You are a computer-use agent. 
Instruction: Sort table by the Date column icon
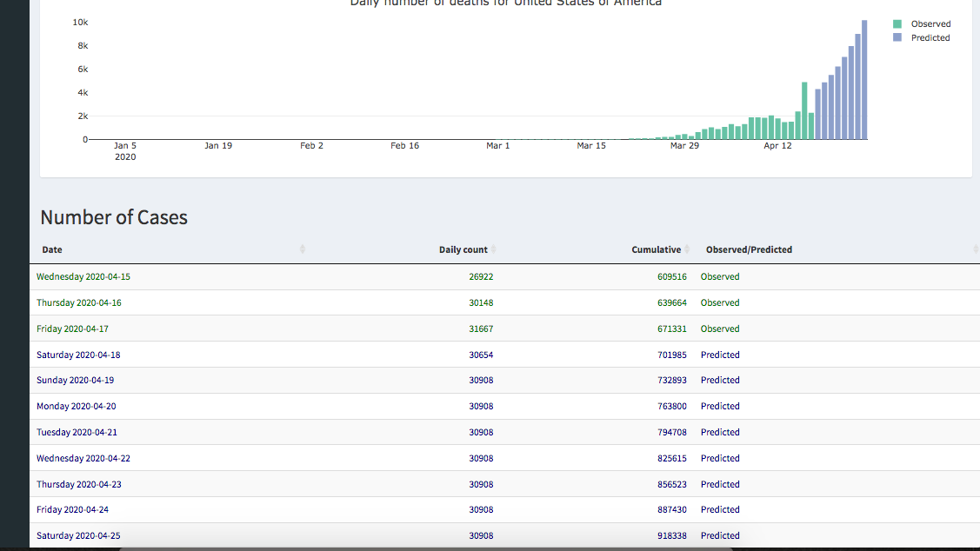point(303,249)
